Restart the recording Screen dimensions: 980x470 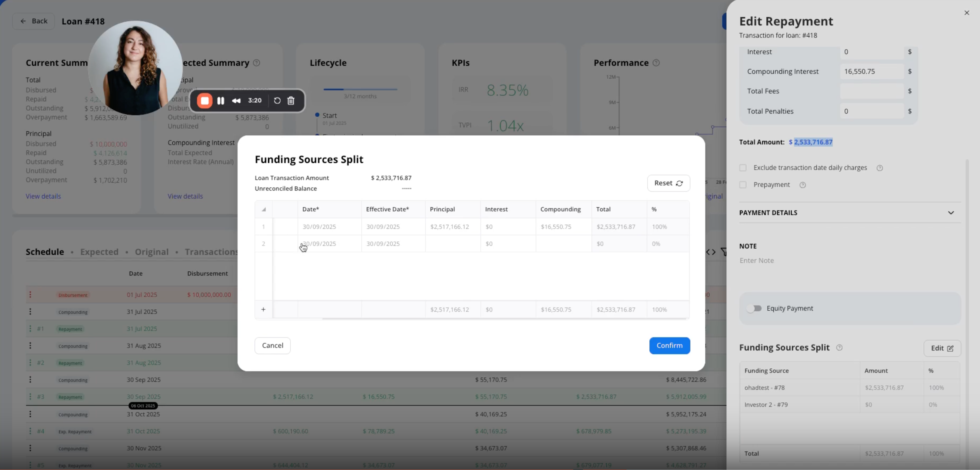277,101
